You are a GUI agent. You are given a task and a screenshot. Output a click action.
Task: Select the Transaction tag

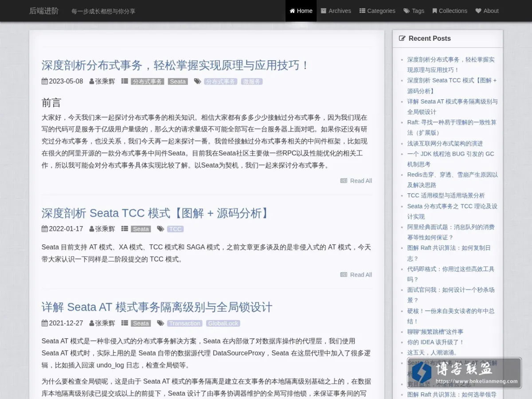185,324
